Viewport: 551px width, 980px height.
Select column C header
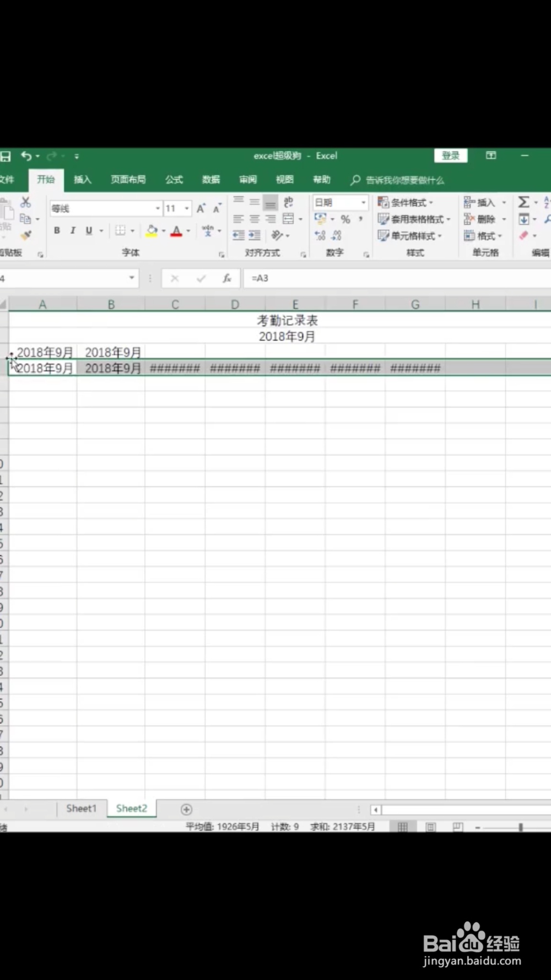point(175,304)
